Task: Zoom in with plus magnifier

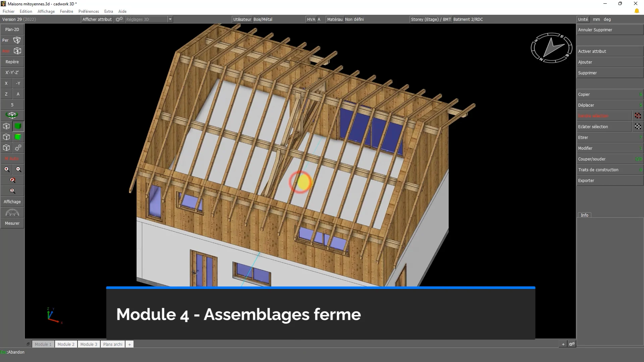Action: click(x=7, y=169)
